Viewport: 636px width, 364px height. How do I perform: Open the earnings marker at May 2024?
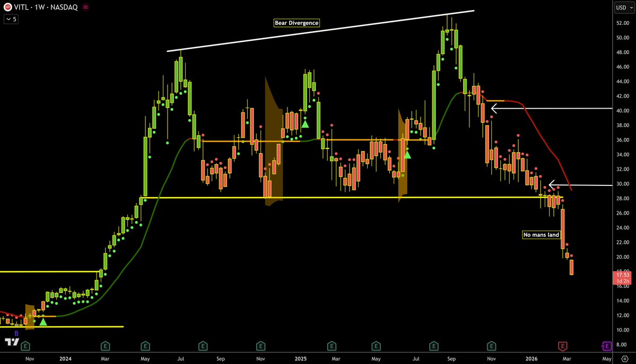[x=145, y=346]
